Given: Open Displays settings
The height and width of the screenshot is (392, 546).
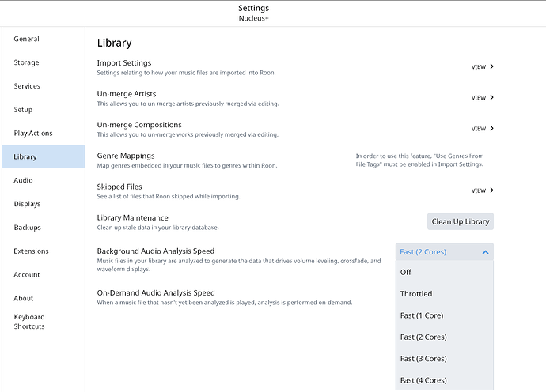Looking at the screenshot, I should tap(44, 204).
